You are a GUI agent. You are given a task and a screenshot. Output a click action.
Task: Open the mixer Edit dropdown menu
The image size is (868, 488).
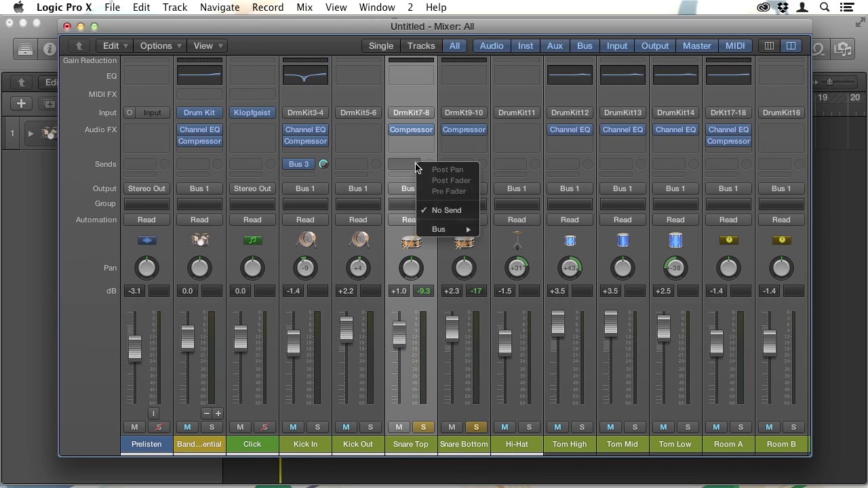click(115, 46)
